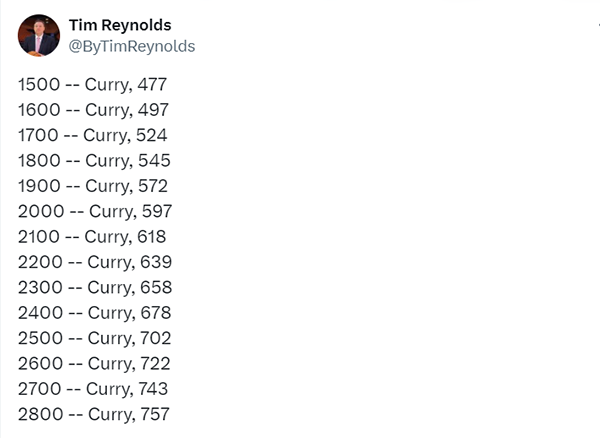Click the line '2800 -- Curry, 757'
This screenshot has width=600, height=438.
94,414
